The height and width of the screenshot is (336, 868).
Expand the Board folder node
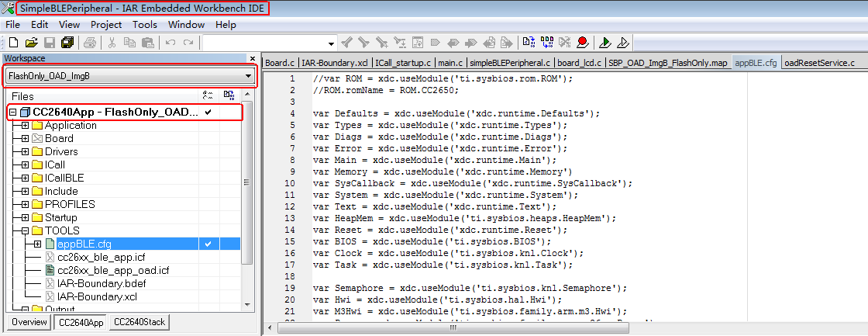26,139
